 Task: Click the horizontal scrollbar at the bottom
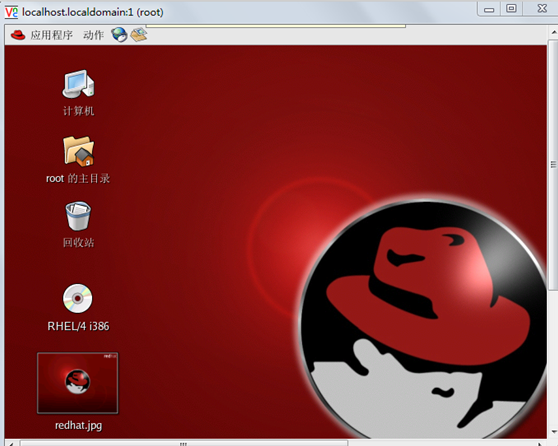click(183, 444)
